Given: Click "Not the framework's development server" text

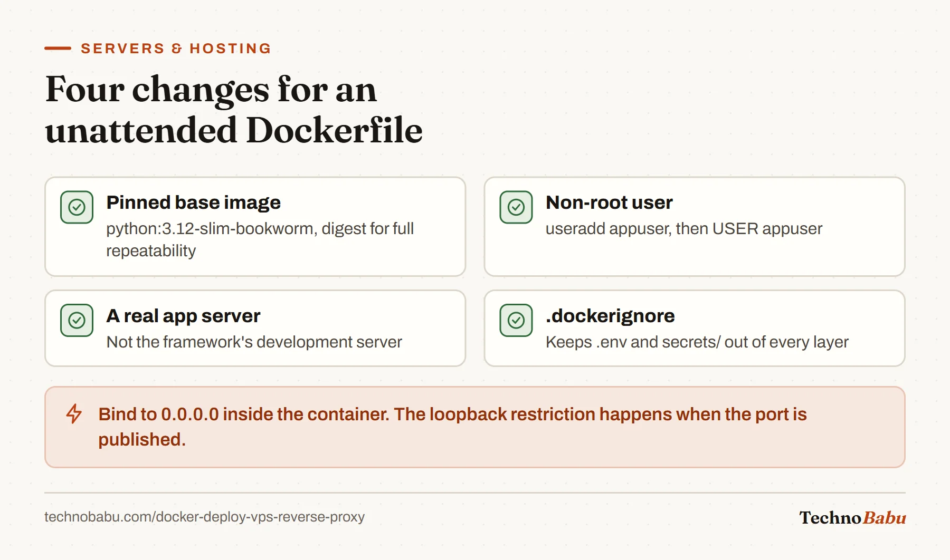Looking at the screenshot, I should pos(254,342).
